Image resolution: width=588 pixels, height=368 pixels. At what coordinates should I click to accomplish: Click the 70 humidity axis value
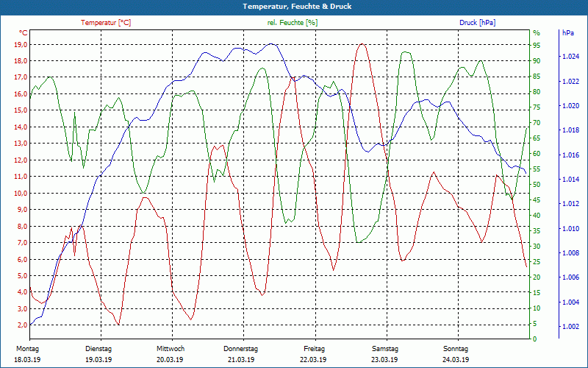pyautogui.click(x=537, y=123)
